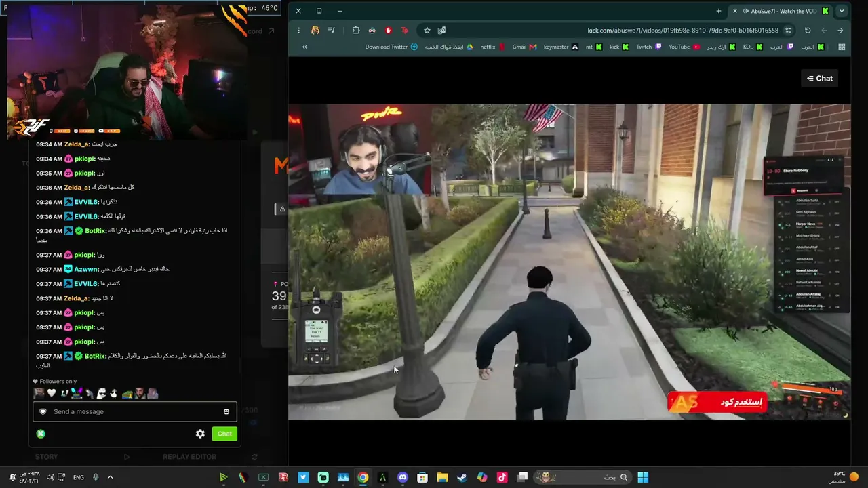
Task: Toggle the taskbar microphone icon
Action: [96, 477]
